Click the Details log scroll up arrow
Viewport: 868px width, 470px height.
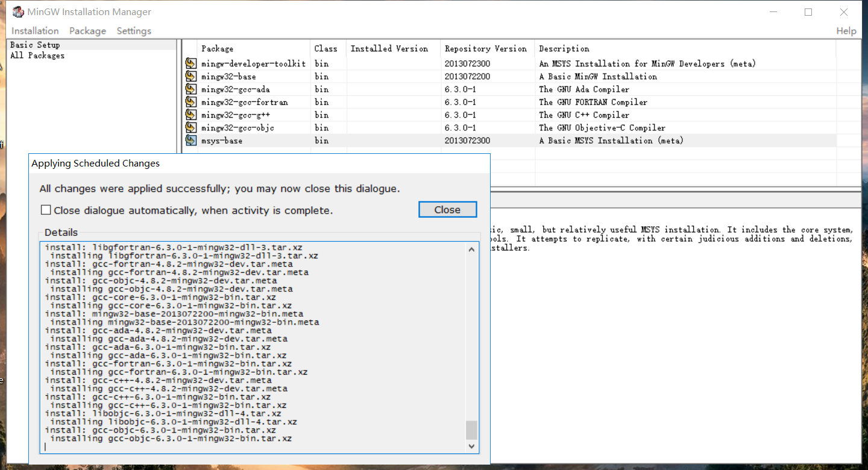tap(471, 249)
